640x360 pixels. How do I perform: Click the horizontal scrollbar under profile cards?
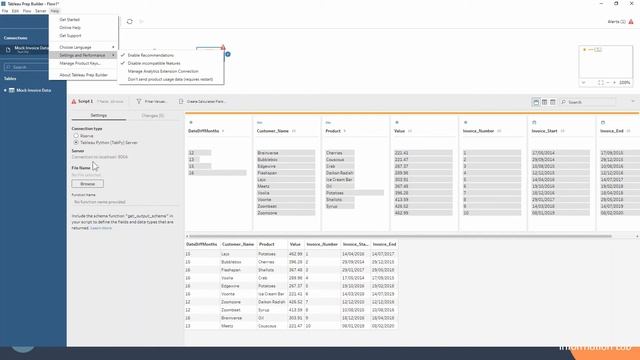(x=400, y=236)
